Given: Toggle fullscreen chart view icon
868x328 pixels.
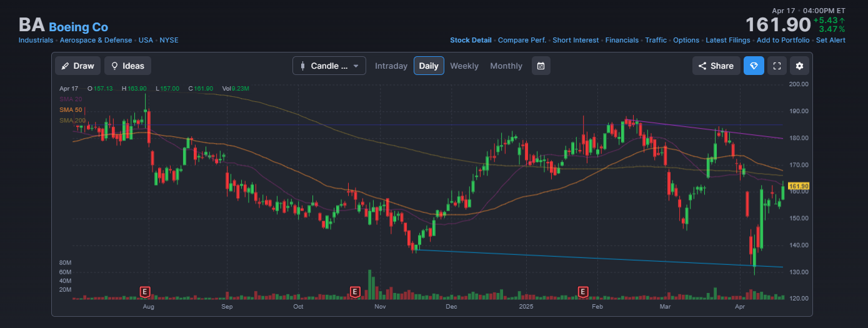Looking at the screenshot, I should tap(777, 66).
